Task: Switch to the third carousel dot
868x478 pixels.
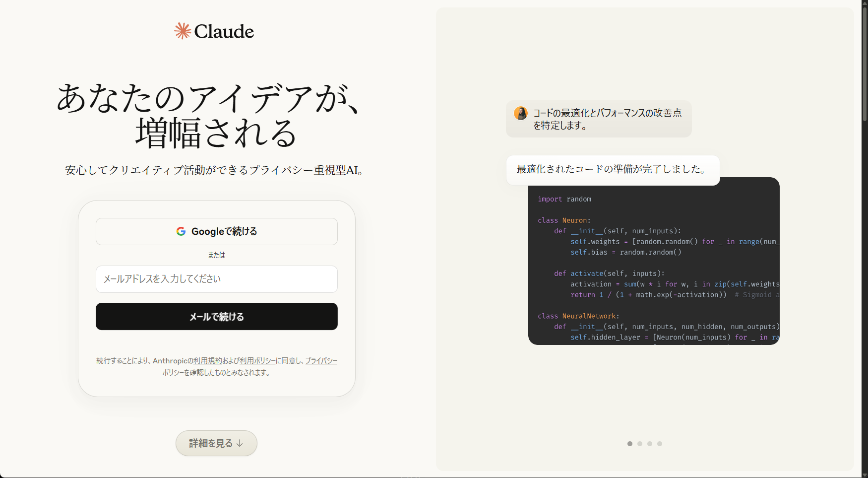Action: tap(650, 444)
